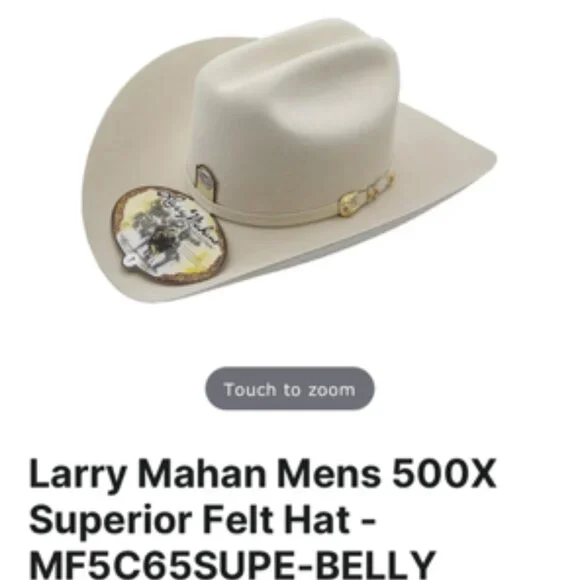Screen dimensions: 580x580
Task: Select the Larry Mahan product title heading
Action: (262, 518)
